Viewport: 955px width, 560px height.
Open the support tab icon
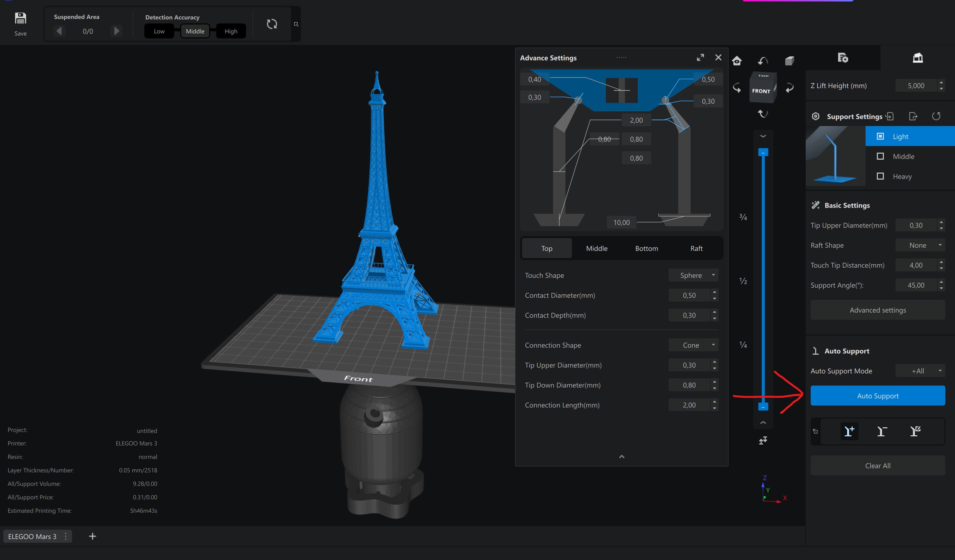pyautogui.click(x=917, y=58)
